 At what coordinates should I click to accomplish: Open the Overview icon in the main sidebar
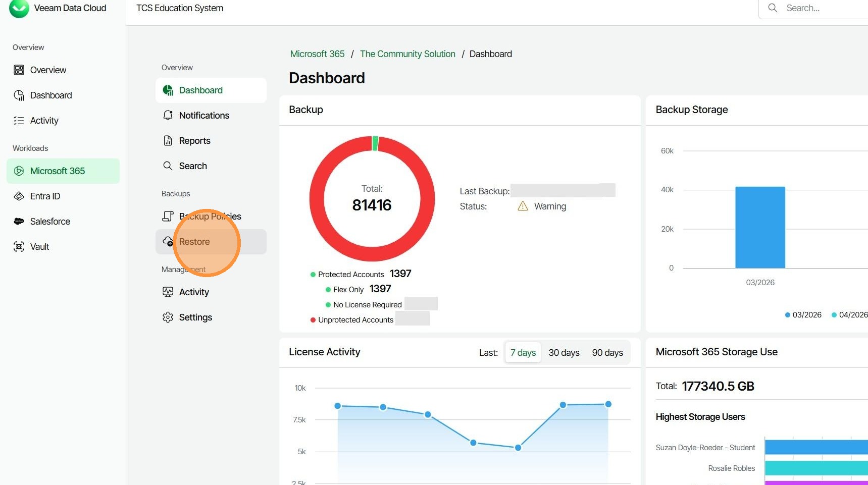pos(19,70)
